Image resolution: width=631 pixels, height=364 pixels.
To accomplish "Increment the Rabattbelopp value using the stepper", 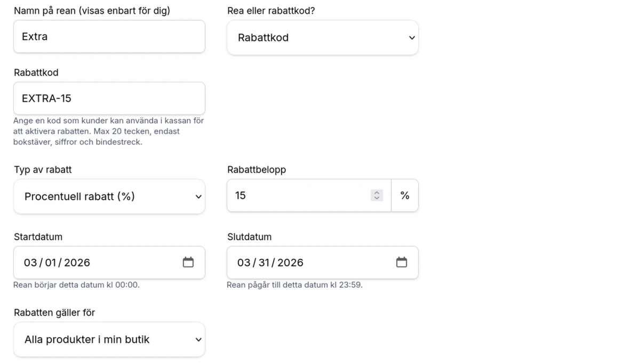I will pos(377,192).
